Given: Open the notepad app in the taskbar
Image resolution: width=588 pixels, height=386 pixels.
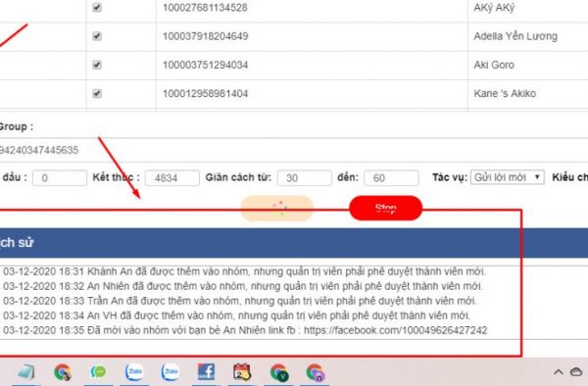Looking at the screenshot, I should [26, 372].
